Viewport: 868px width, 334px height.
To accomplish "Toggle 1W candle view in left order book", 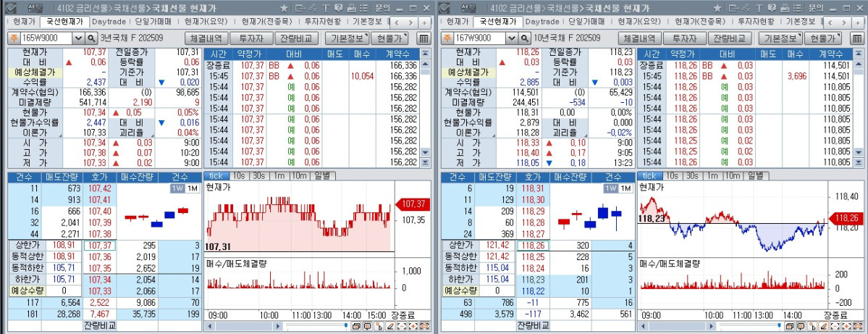I will point(177,188).
